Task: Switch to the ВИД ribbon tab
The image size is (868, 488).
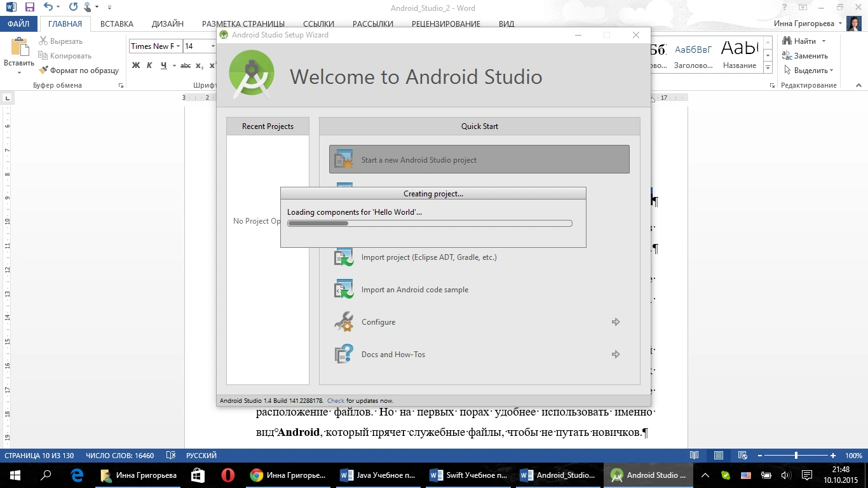Action: click(x=506, y=24)
